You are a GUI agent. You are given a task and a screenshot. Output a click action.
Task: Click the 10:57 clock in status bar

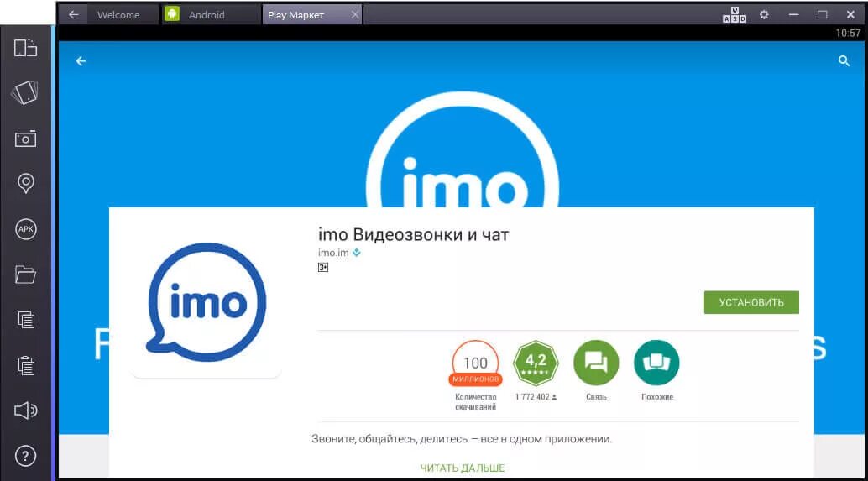coord(848,33)
